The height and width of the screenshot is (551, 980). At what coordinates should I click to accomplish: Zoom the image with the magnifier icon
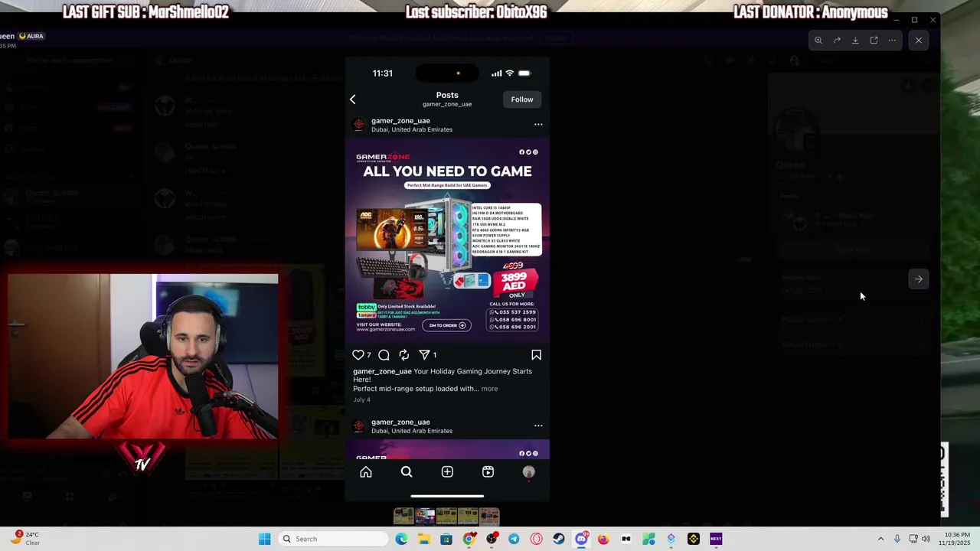click(x=818, y=41)
